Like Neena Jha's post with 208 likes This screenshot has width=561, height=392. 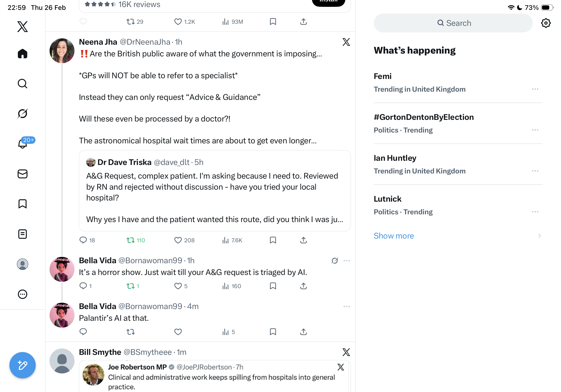[x=178, y=240]
